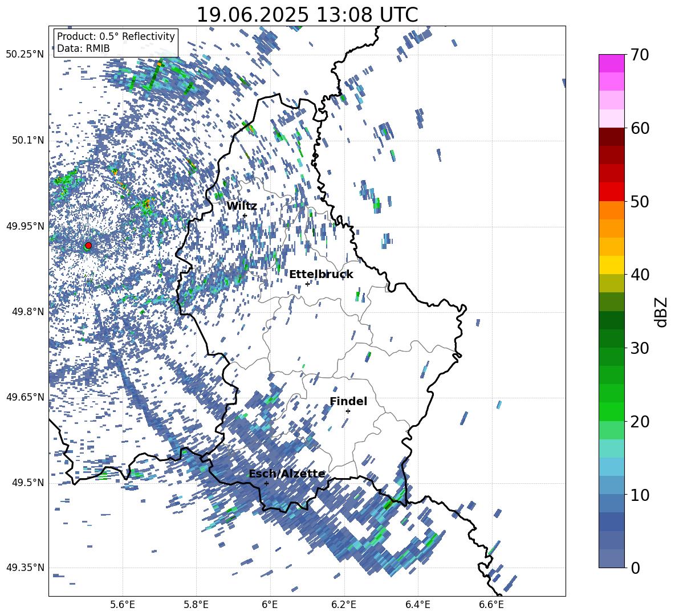
Task: Click the 6°E longitude label
Action: tap(270, 605)
